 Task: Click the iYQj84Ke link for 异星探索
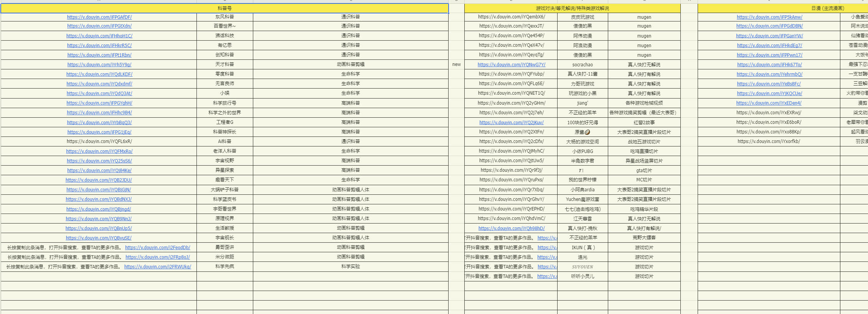coord(99,170)
